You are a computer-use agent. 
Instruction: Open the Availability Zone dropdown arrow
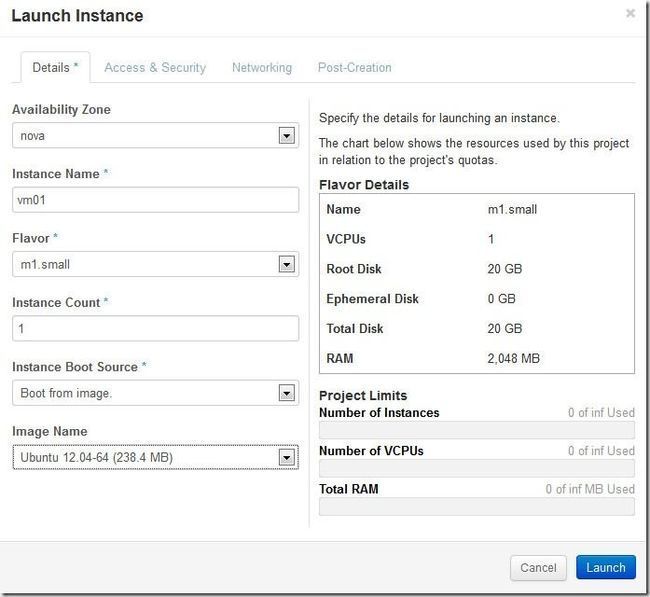pos(286,136)
